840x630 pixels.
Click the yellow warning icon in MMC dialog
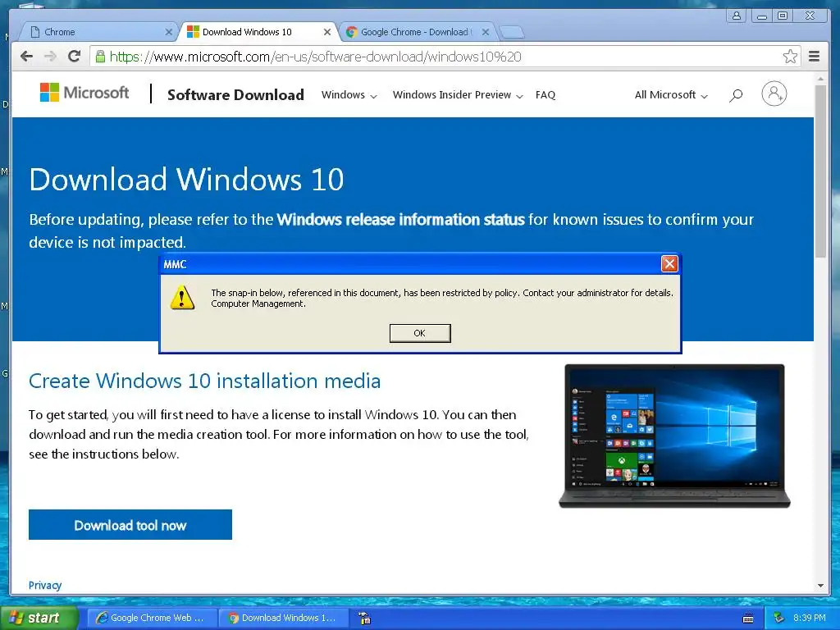click(x=182, y=298)
